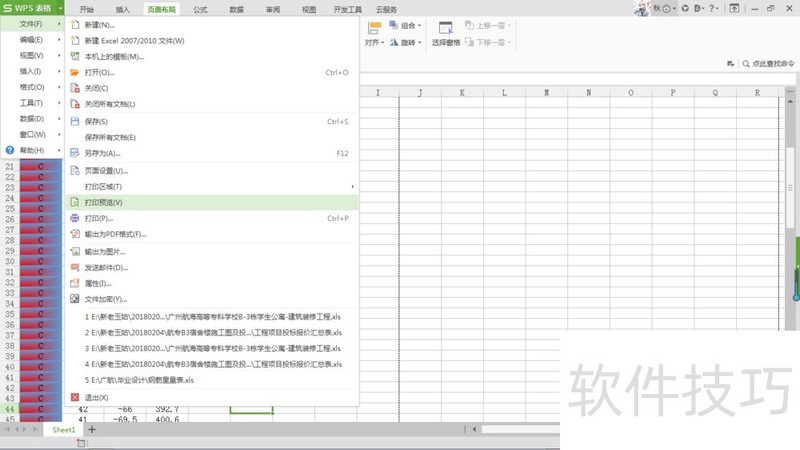Click Send Mail (发送邮件) entry

click(x=212, y=267)
